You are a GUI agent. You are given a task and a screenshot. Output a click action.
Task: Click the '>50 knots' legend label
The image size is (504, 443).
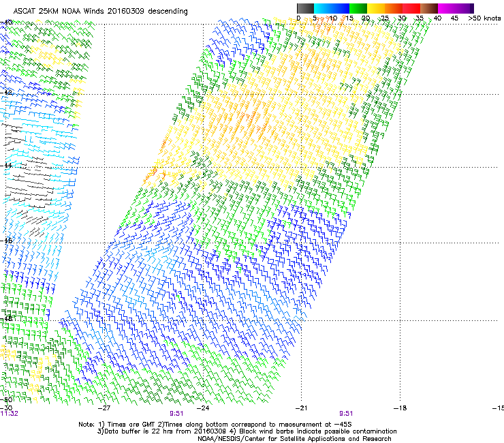[484, 18]
